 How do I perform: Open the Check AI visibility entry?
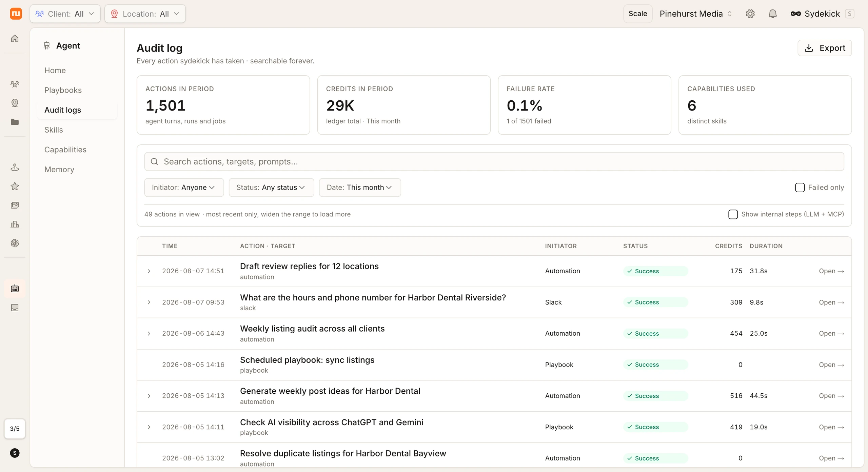(x=831, y=427)
